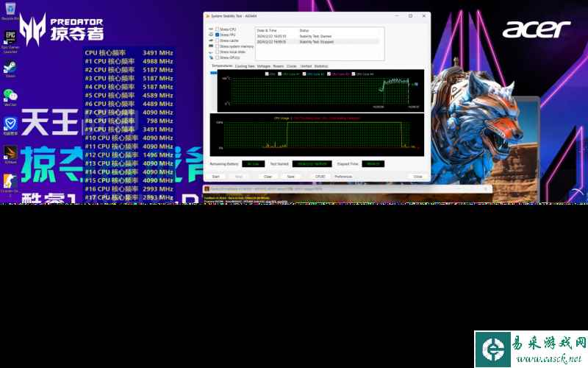Click the Start button in stability test
The width and height of the screenshot is (588, 368).
[216, 177]
